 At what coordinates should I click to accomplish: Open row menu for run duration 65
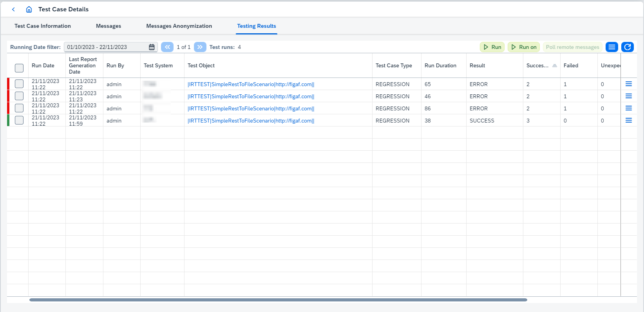tap(629, 84)
